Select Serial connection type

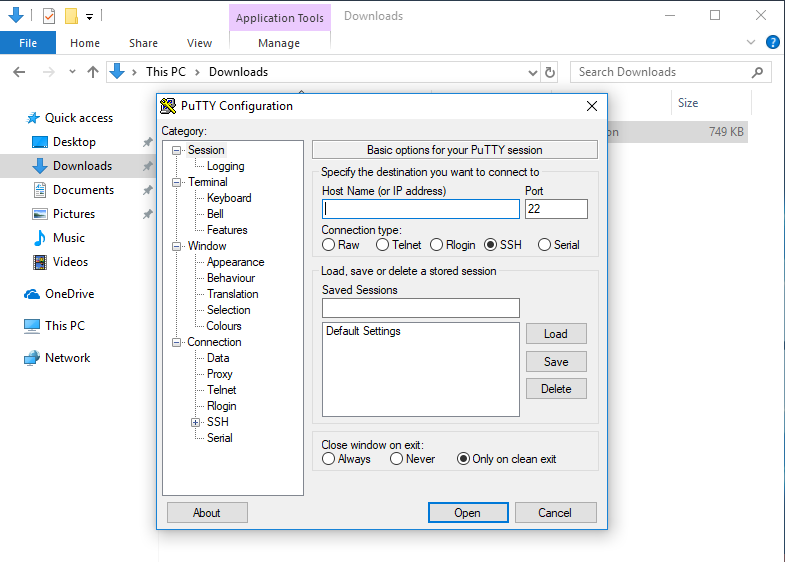[x=544, y=245]
